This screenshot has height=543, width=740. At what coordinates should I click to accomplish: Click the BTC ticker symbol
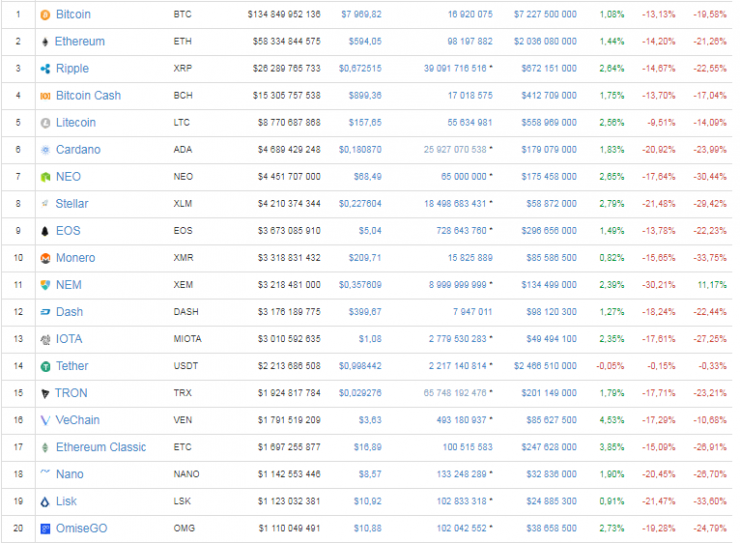pos(183,15)
